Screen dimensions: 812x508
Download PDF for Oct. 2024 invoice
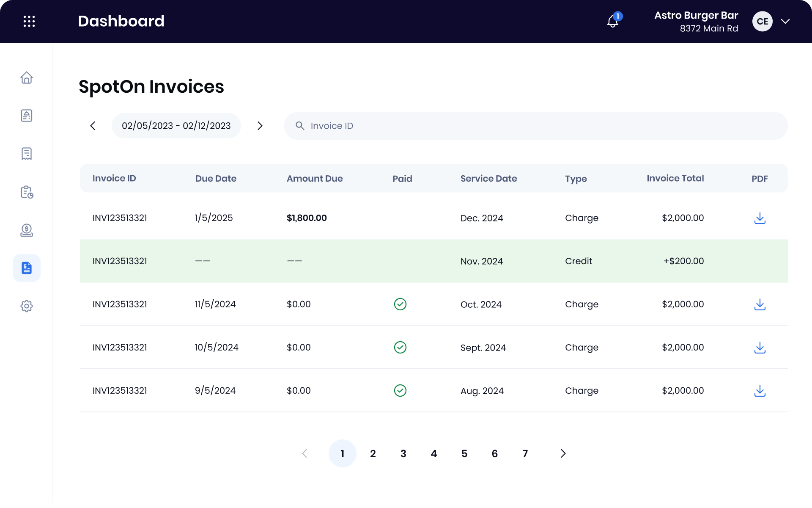pyautogui.click(x=760, y=304)
